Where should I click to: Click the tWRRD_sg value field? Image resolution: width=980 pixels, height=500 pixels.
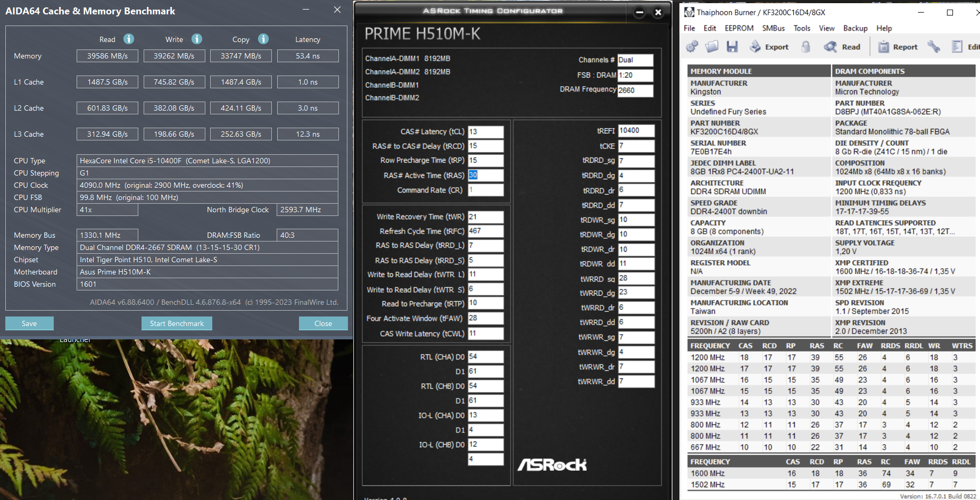click(x=636, y=278)
